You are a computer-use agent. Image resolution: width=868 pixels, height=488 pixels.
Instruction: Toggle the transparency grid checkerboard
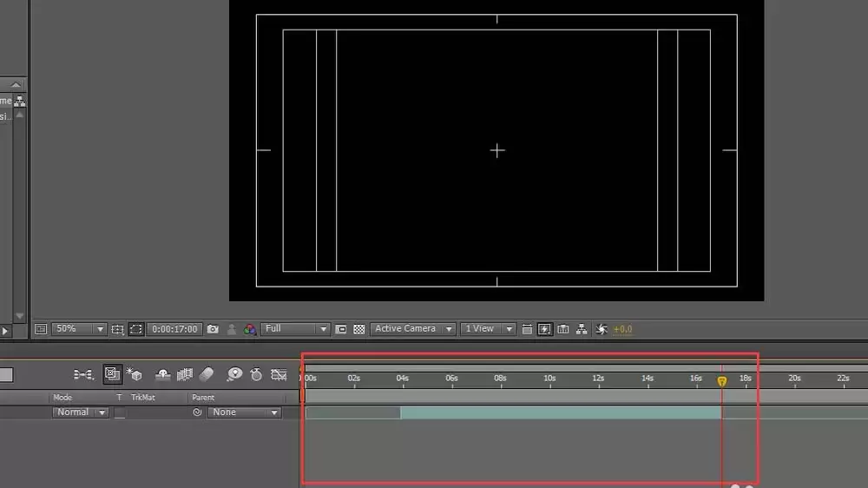coord(359,329)
